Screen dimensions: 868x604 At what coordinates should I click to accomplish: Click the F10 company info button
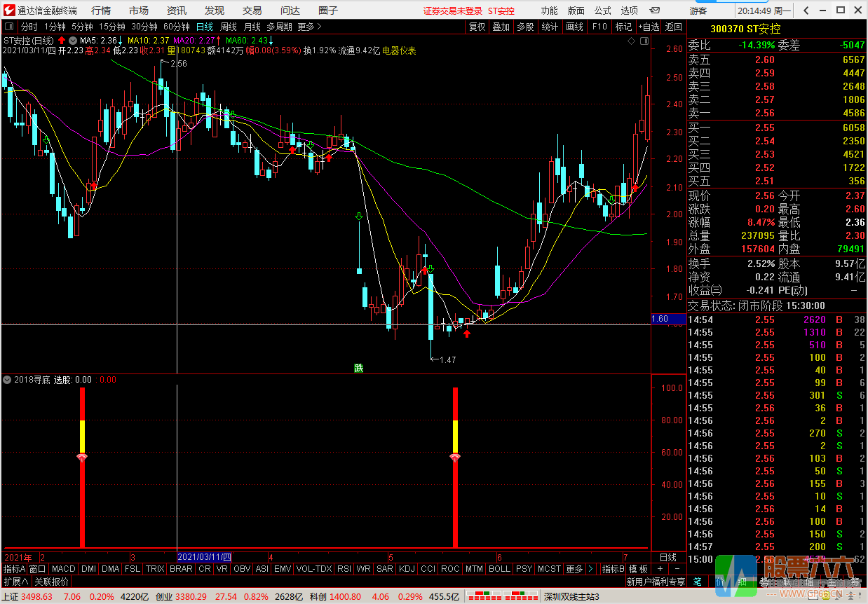[x=599, y=27]
